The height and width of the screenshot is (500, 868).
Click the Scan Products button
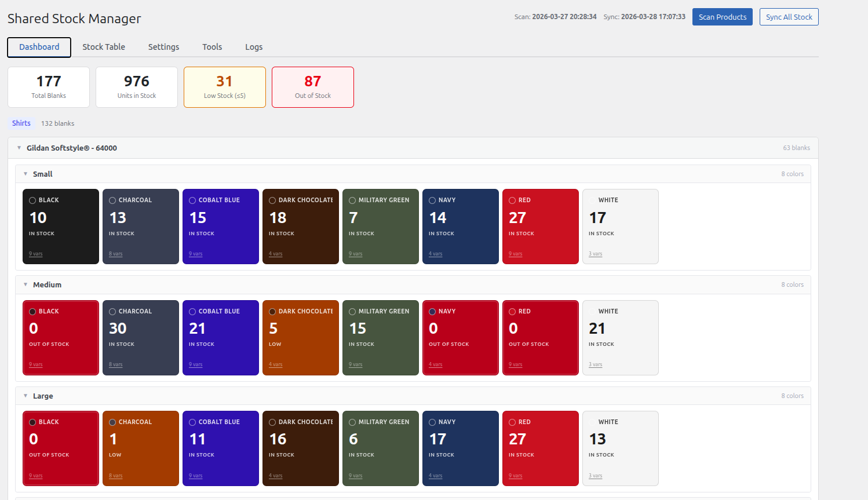(x=722, y=17)
